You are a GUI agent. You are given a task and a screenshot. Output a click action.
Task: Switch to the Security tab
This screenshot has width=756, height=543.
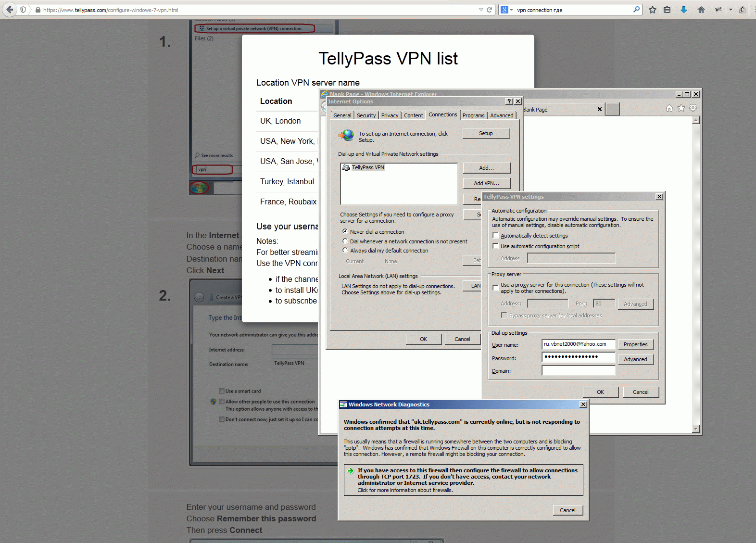[x=366, y=115]
